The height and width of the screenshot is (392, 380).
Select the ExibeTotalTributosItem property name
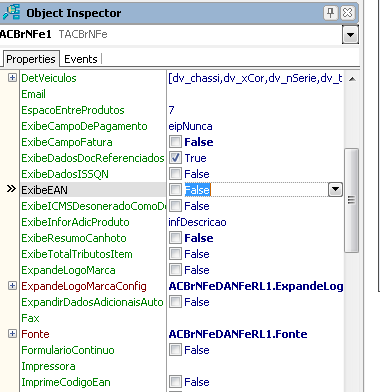coord(77,254)
